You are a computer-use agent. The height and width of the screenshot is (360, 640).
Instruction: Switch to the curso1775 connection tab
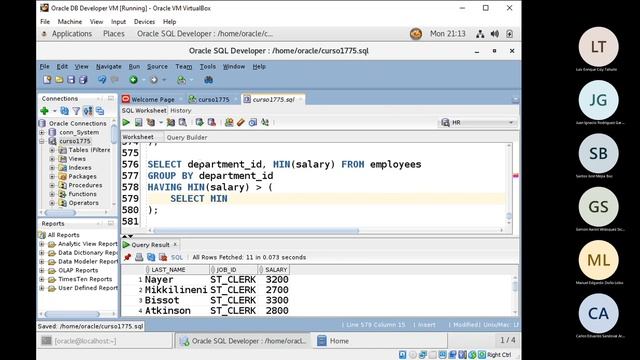[213, 99]
